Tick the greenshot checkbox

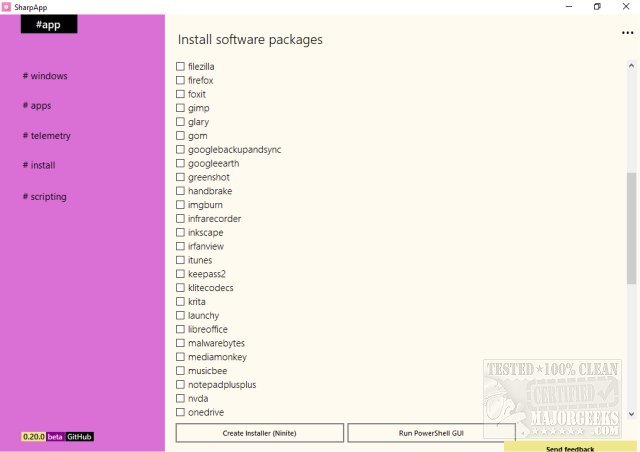tap(180, 177)
